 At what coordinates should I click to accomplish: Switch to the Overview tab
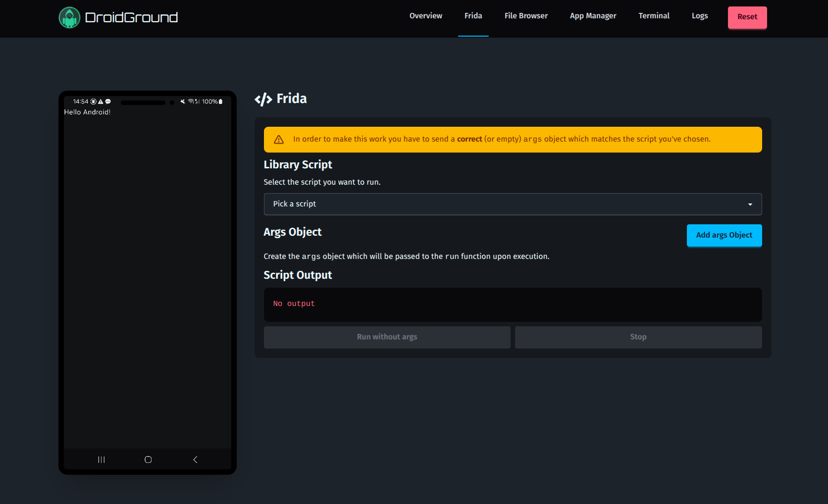pos(425,16)
